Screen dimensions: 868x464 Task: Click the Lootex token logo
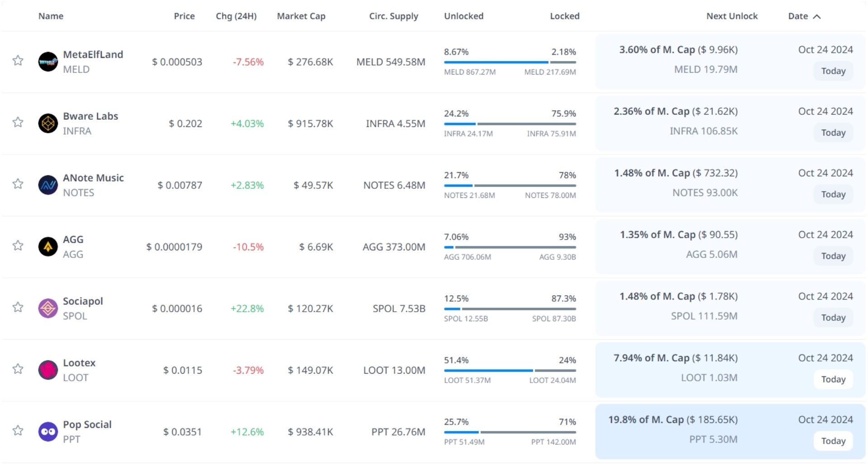click(48, 370)
